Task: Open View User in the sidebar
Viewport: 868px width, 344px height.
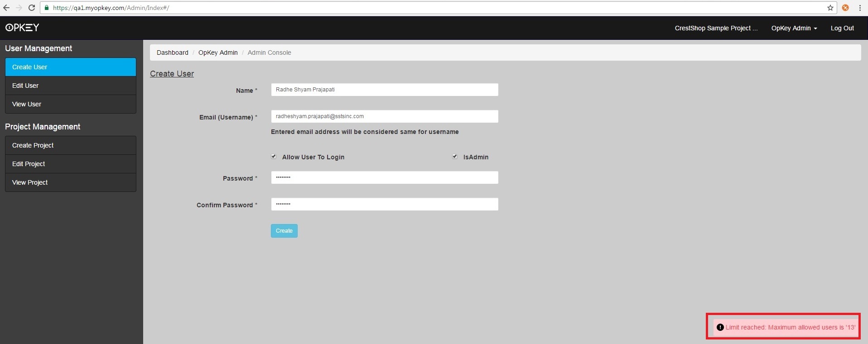Action: 71,104
